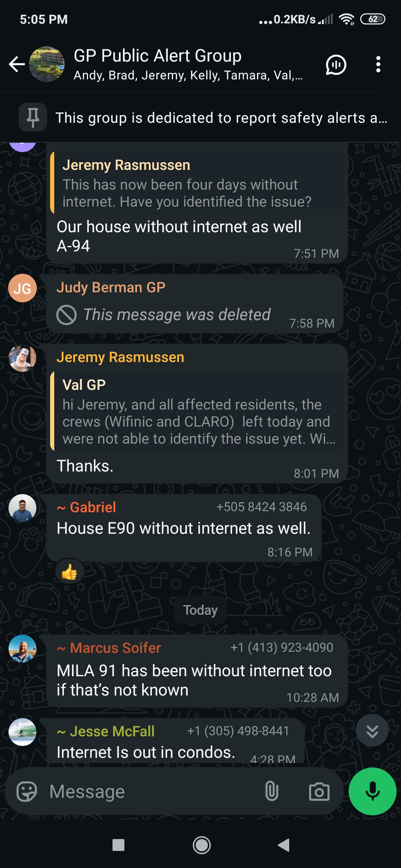Tap Judy Berman GP's JG avatar
The width and height of the screenshot is (401, 868).
pos(23,288)
